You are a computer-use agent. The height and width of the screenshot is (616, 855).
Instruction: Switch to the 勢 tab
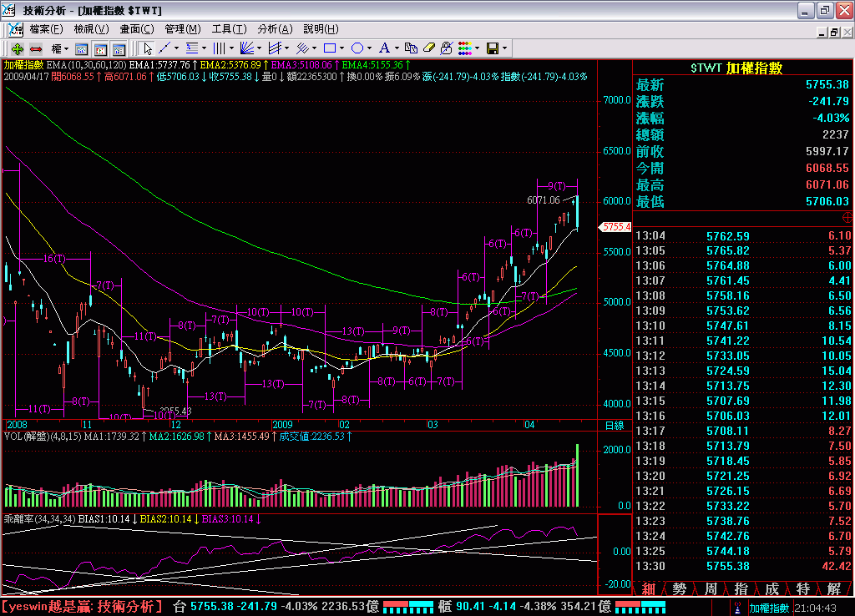(x=680, y=588)
